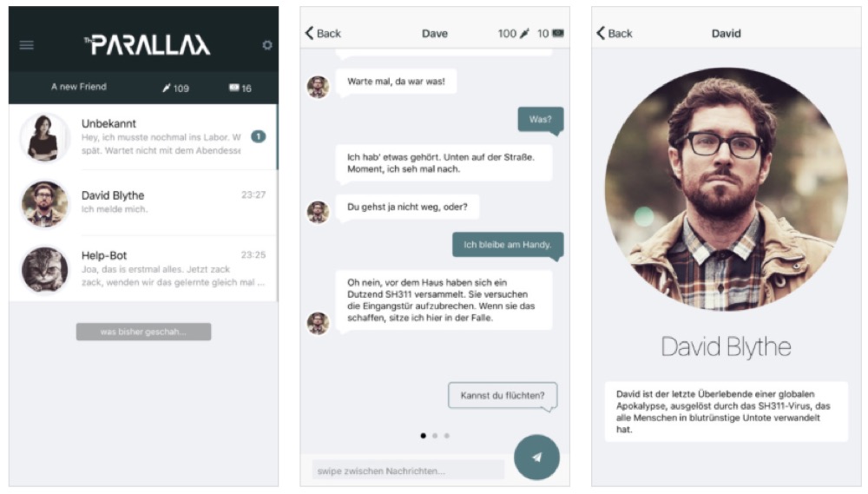
Task: Go back from Dave chat screen
Action: click(x=323, y=33)
